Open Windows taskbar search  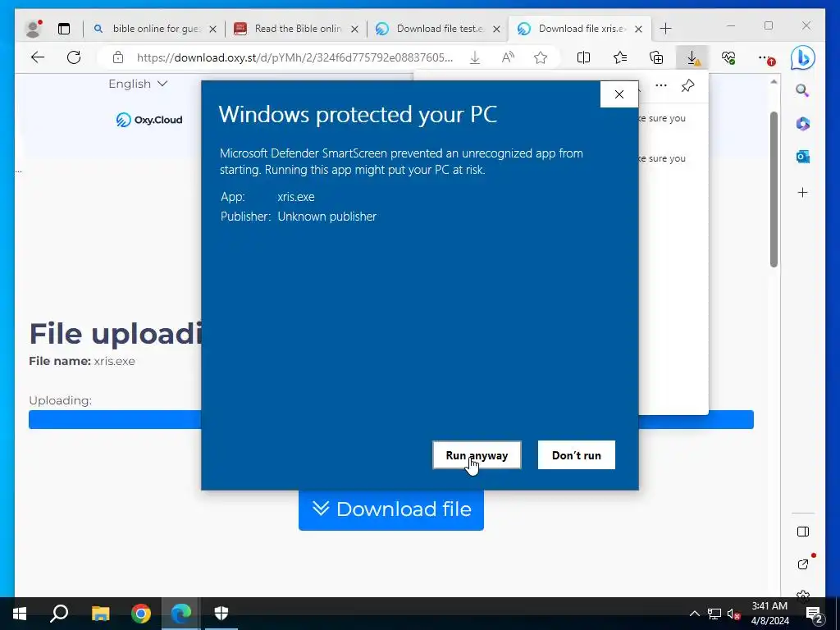pyautogui.click(x=59, y=614)
